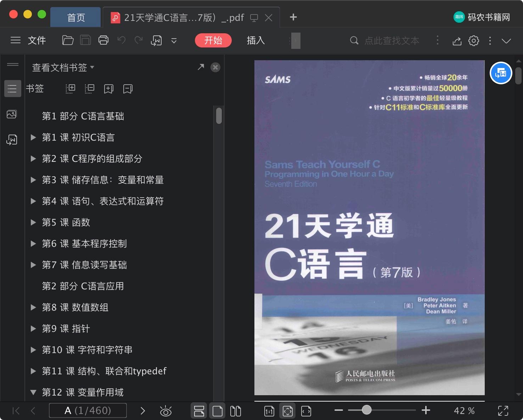The height and width of the screenshot is (420, 523).
Task: Close the 21天学通C语言 PDF tab
Action: point(269,18)
